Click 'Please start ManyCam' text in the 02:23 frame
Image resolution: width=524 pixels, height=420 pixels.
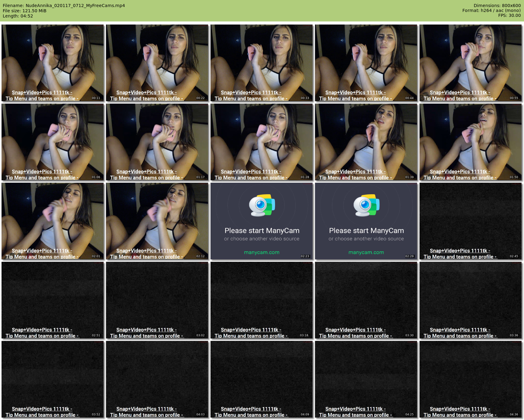262,231
